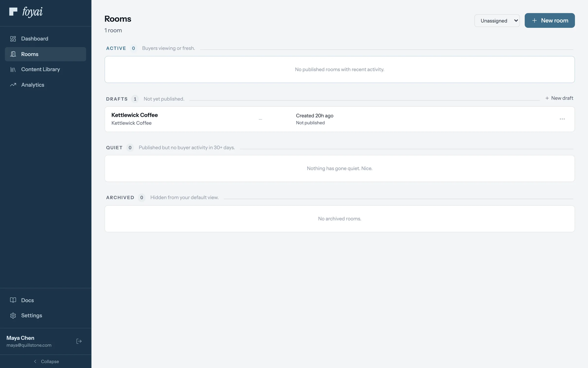Click the Docs book icon
This screenshot has height=368, width=588.
pos(13,300)
